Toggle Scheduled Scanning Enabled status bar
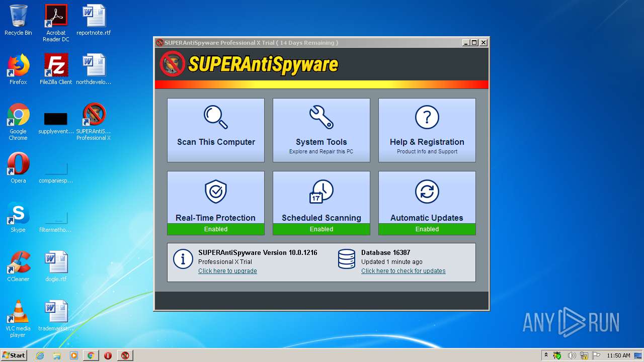The height and width of the screenshot is (362, 644). (321, 229)
